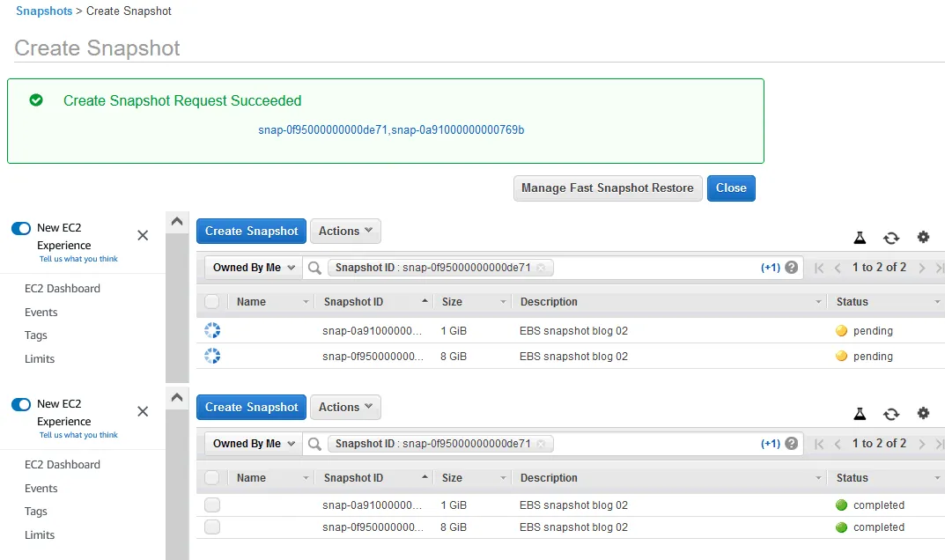
Task: Expand the lower Actions dropdown menu
Action: 345,408
